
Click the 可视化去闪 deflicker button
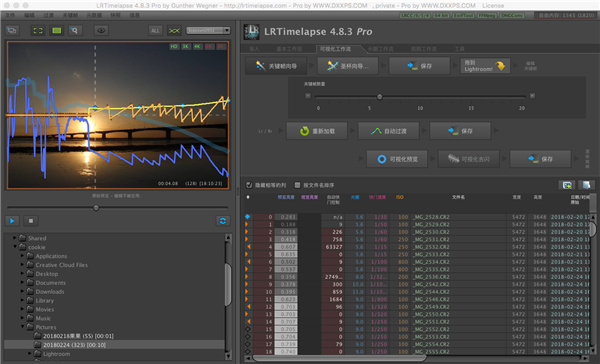(x=469, y=159)
